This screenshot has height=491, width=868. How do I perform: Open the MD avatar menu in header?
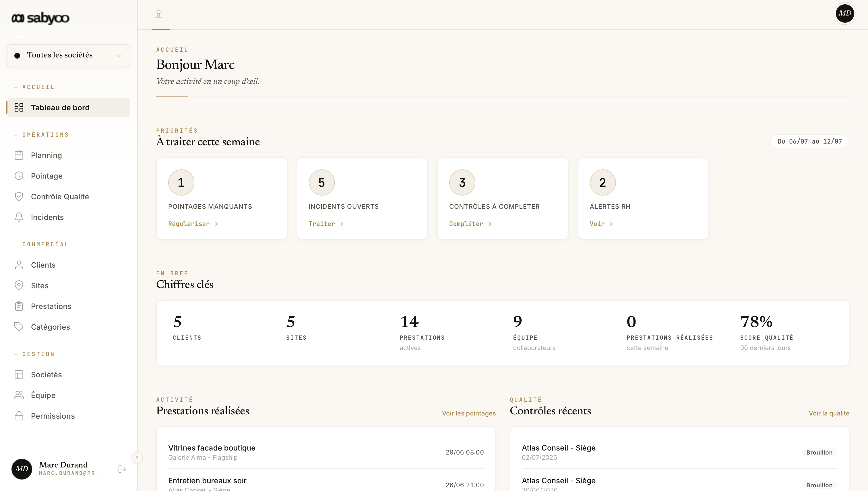click(845, 13)
